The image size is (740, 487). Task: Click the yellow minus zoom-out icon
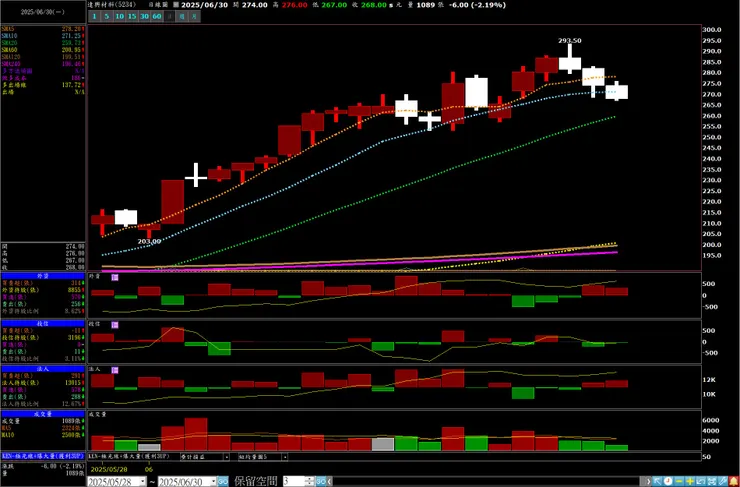pyautogui.click(x=679, y=481)
